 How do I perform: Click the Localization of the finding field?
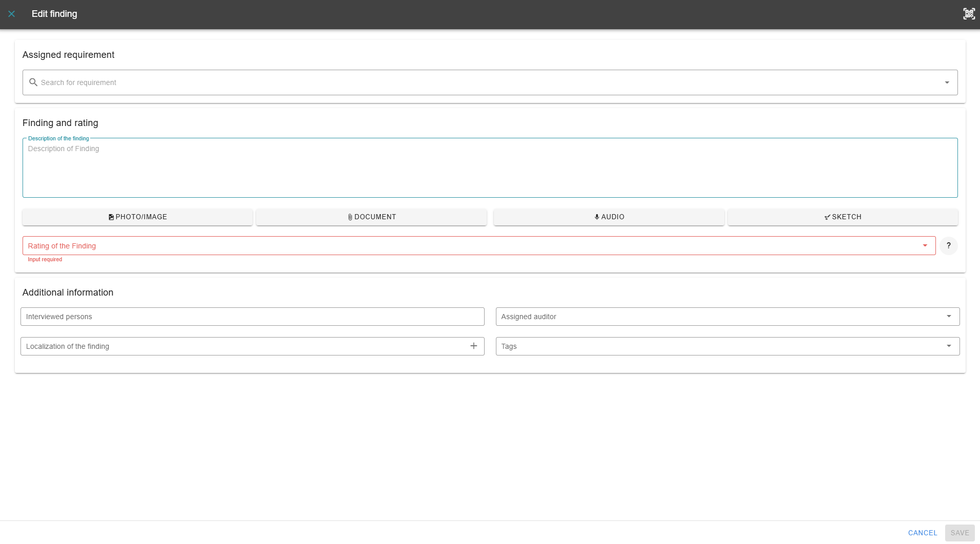pyautogui.click(x=241, y=346)
